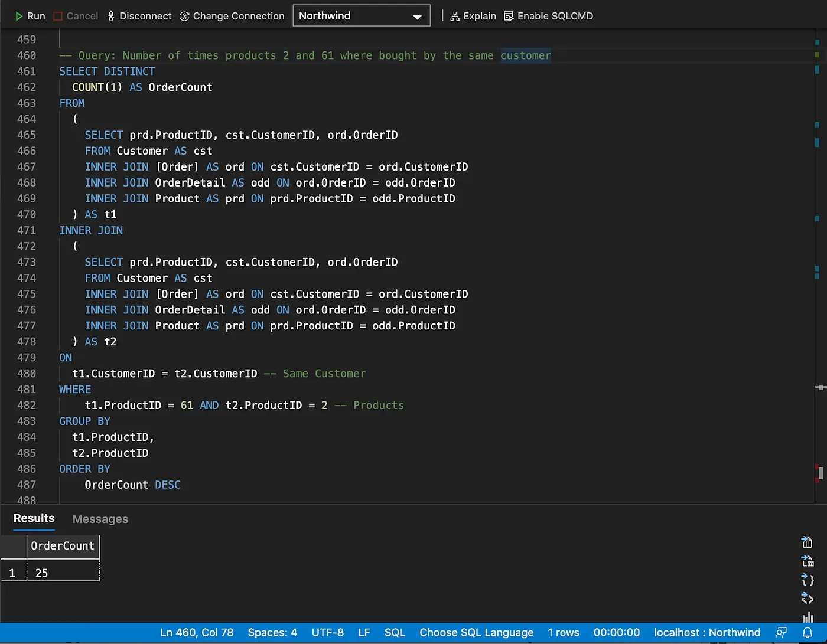The image size is (827, 644).
Task: Click localhost : Northwind connection status
Action: tap(707, 633)
